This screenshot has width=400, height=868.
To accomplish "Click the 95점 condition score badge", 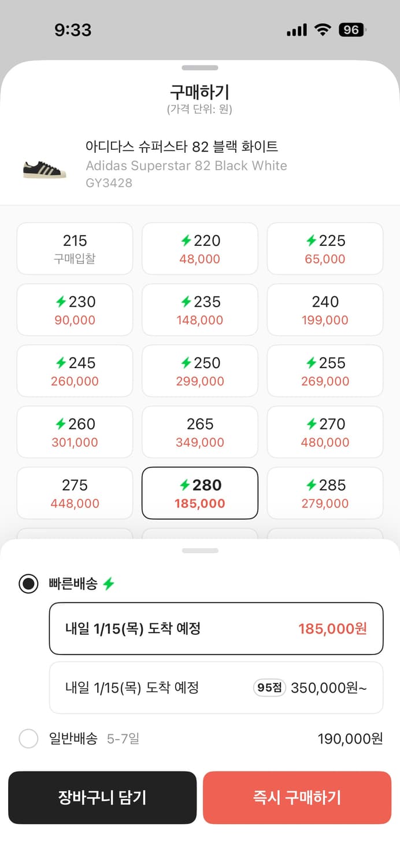I will click(x=268, y=687).
